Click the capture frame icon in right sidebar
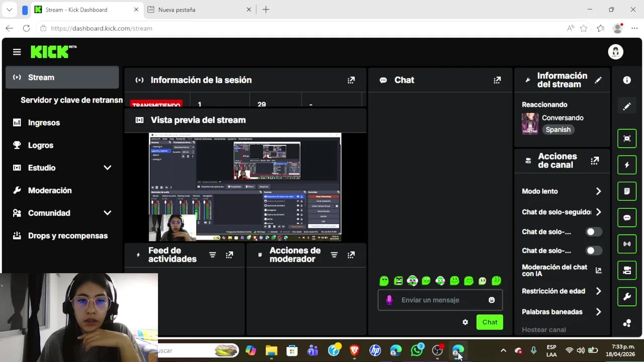This screenshot has height=362, width=644. [x=627, y=138]
